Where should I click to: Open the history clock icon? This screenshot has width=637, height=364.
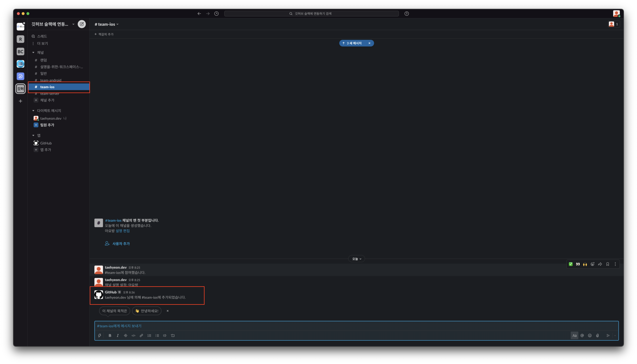point(216,14)
